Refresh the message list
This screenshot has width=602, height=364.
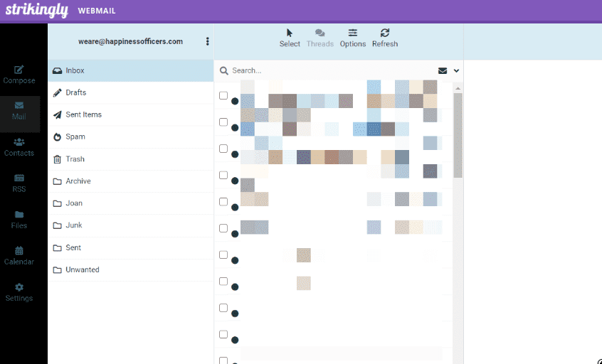tap(385, 38)
